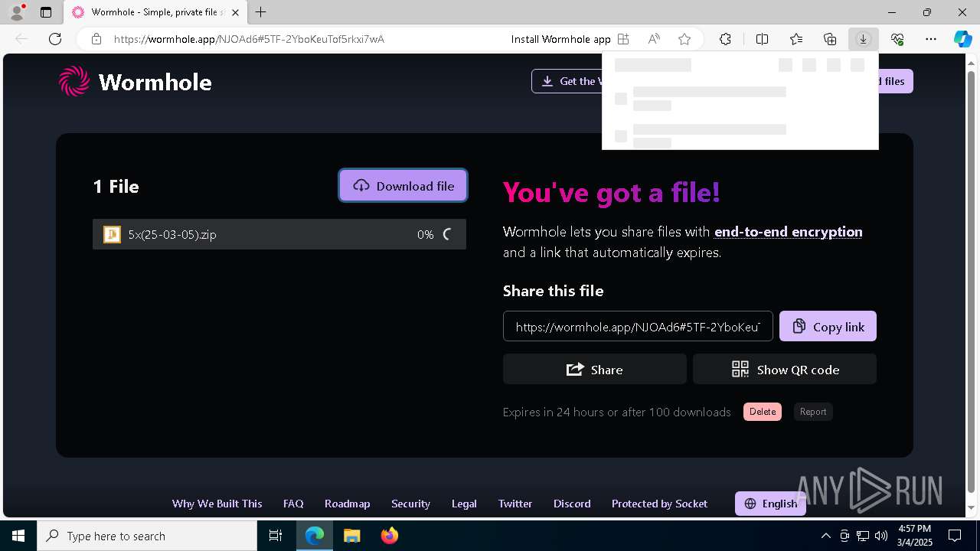View site information lock icon
Image resolution: width=980 pixels, height=551 pixels.
[96, 39]
